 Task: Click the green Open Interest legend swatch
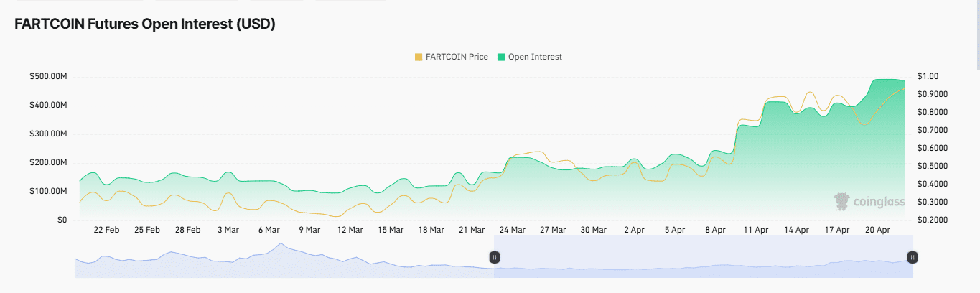click(501, 57)
